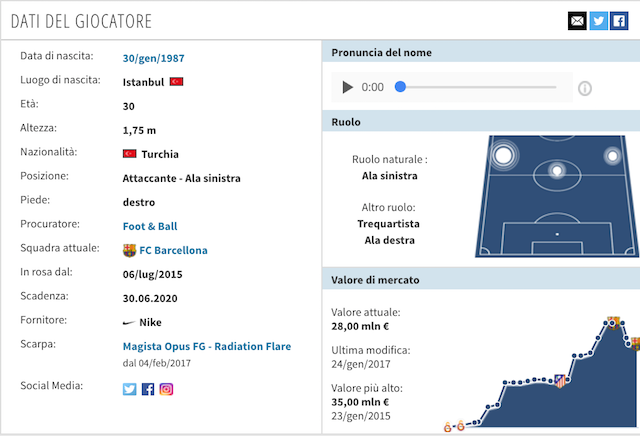Select the attacking midfield marker on pitch
Viewport: 640px width, 436px height.
[557, 171]
